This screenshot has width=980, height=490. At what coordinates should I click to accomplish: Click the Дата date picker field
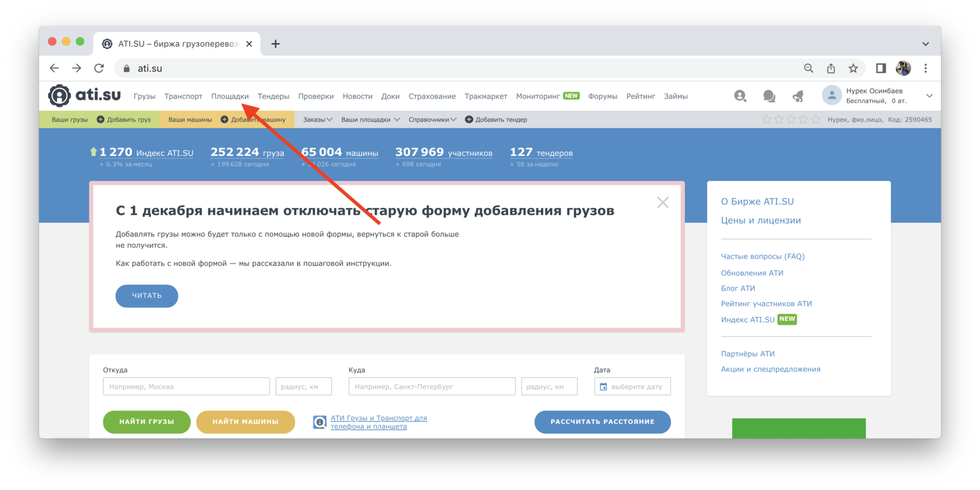[632, 387]
